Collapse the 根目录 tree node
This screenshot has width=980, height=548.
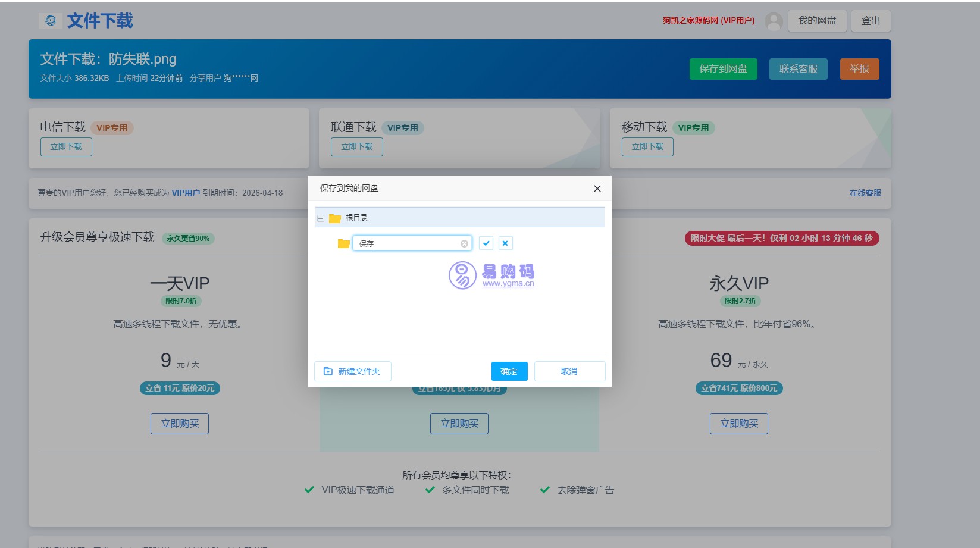pyautogui.click(x=322, y=217)
